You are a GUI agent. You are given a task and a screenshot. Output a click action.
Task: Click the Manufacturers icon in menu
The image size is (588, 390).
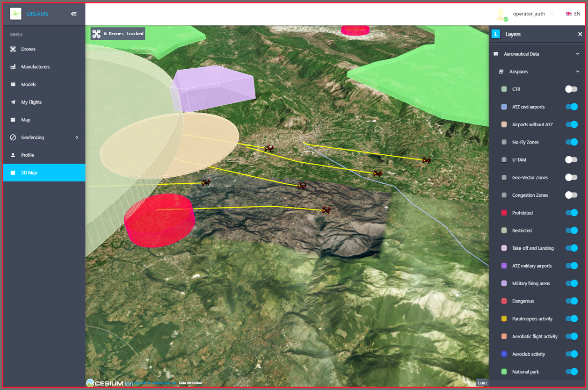[x=13, y=67]
